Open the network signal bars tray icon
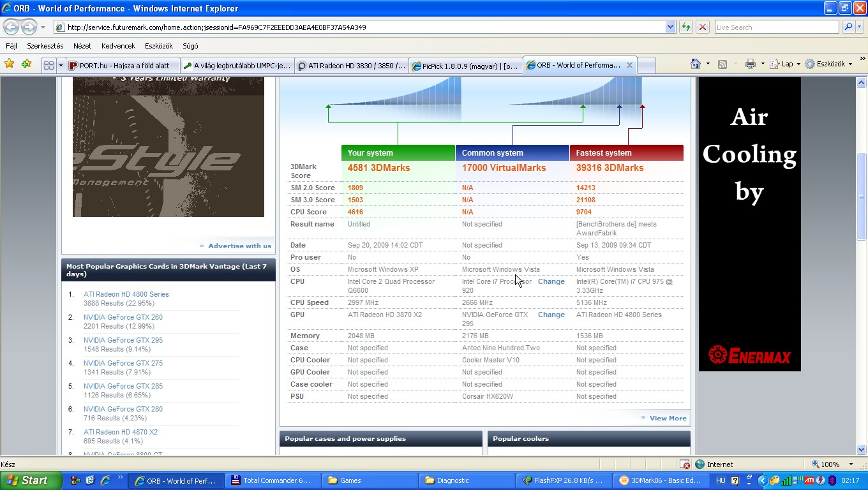The height and width of the screenshot is (490, 868). point(786,480)
